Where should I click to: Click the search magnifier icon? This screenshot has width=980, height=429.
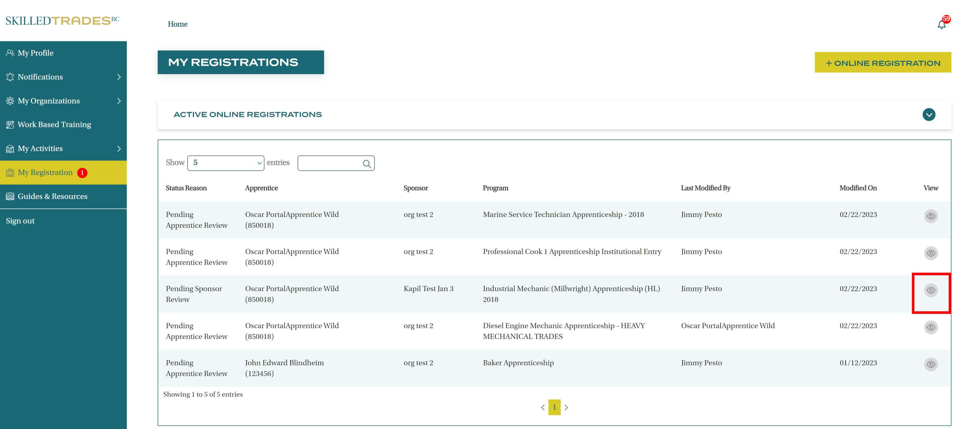tap(366, 164)
